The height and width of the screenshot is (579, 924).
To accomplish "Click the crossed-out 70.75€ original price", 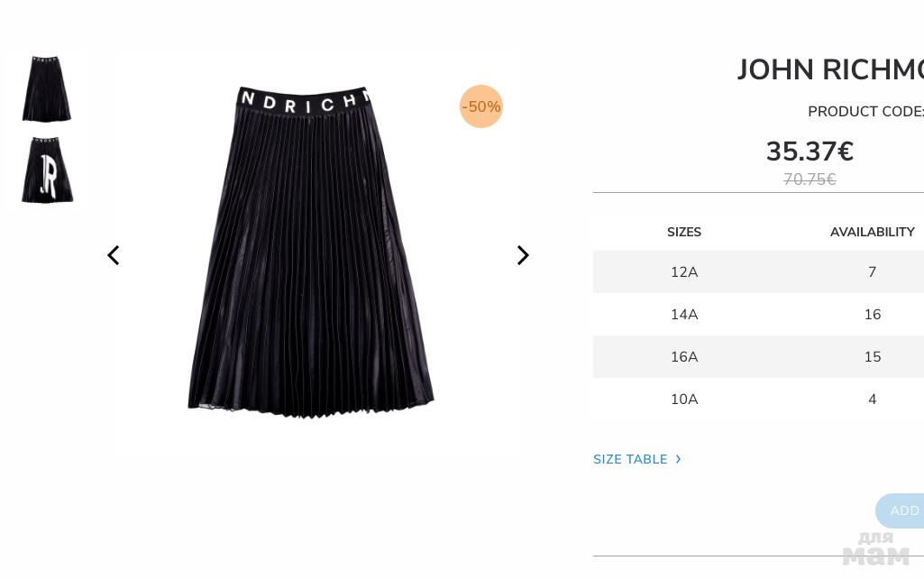I will 810,179.
